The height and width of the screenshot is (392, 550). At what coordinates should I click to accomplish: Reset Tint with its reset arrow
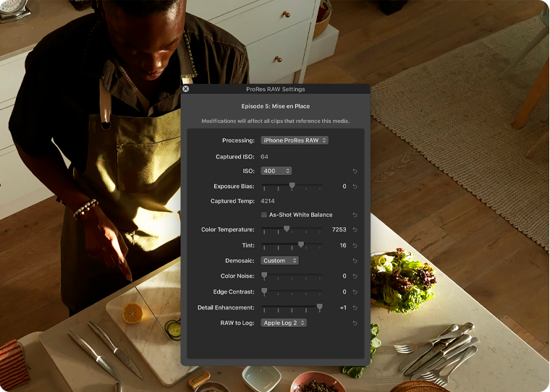355,245
